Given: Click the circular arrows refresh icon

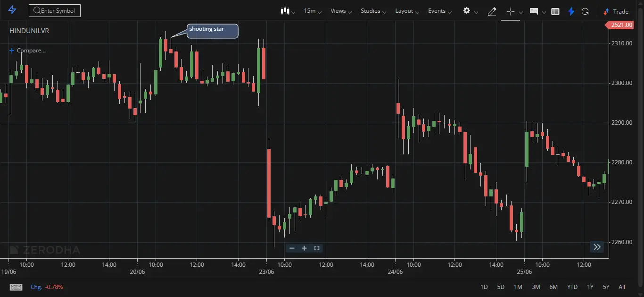Looking at the screenshot, I should pos(585,11).
